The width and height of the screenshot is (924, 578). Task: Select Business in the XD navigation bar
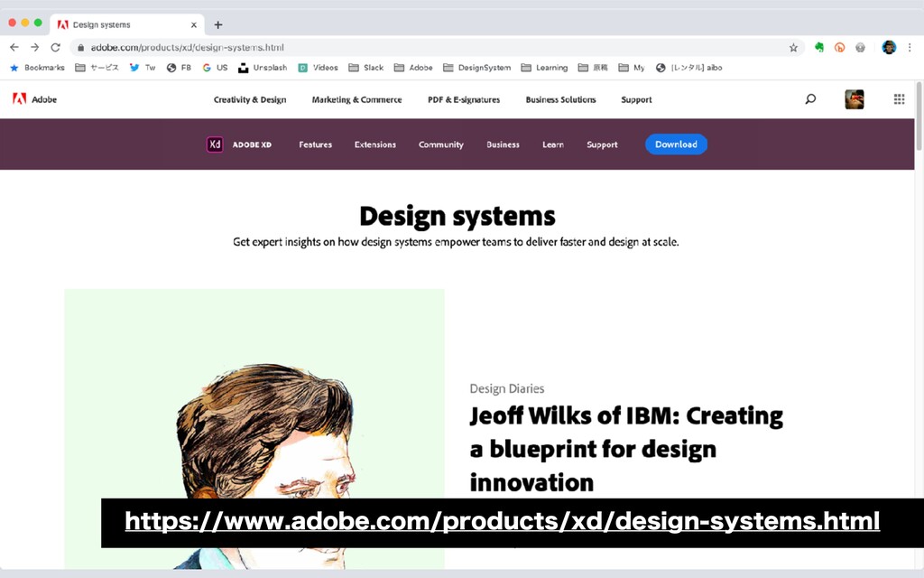(x=503, y=144)
